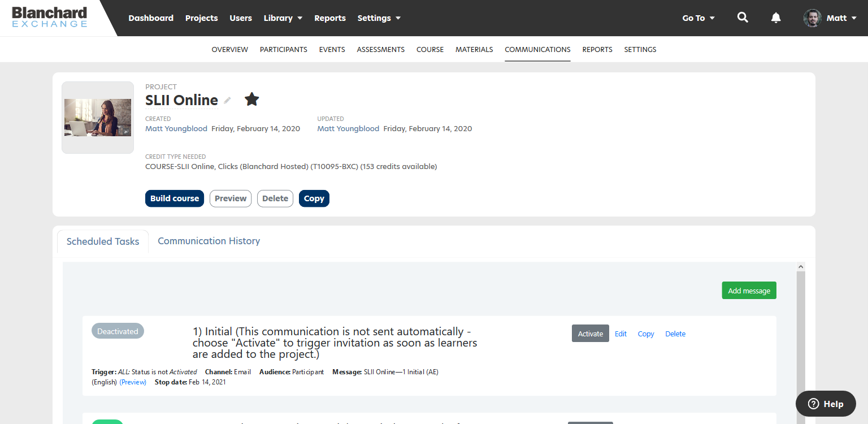868x424 pixels.
Task: Switch to the PARTICIPANTS tab
Action: point(284,50)
